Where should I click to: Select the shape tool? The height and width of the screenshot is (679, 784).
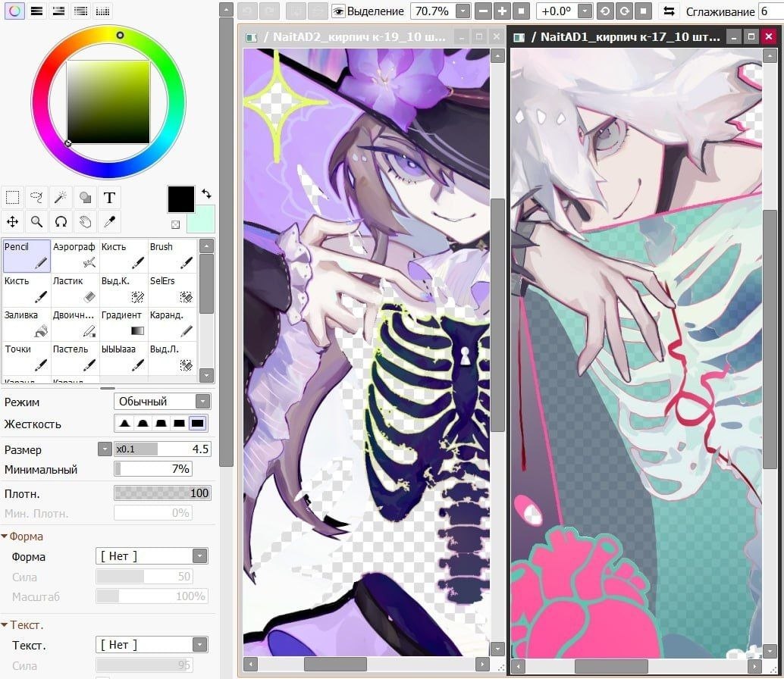click(85, 198)
